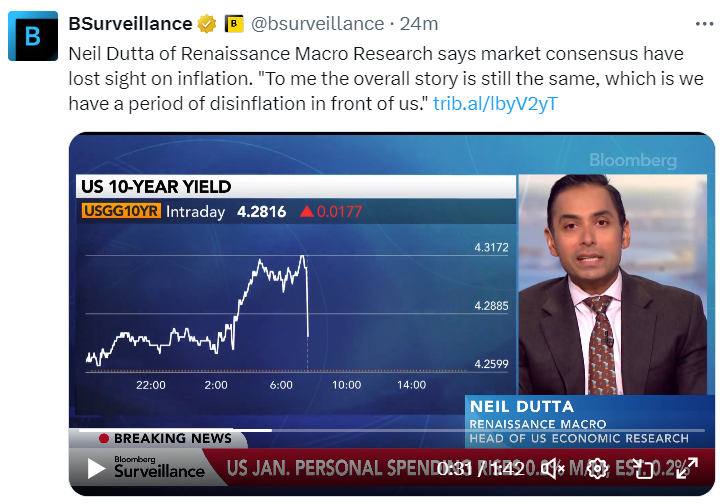Click the gold verified checkmark badge
Image resolution: width=726 pixels, height=504 pixels.
click(x=208, y=22)
